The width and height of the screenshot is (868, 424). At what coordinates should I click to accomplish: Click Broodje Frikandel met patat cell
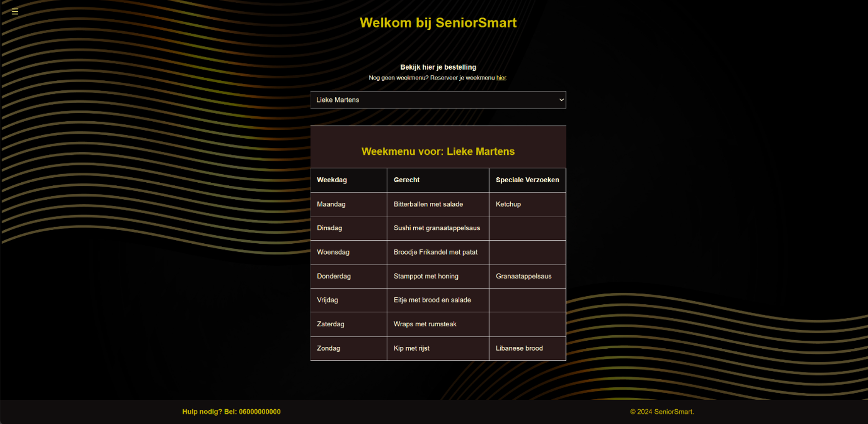435,252
